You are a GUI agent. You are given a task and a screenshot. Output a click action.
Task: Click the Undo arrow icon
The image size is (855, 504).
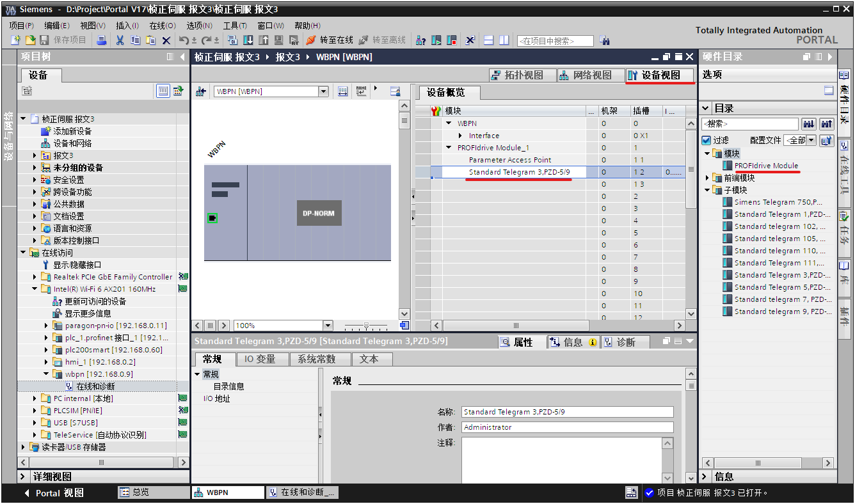184,40
